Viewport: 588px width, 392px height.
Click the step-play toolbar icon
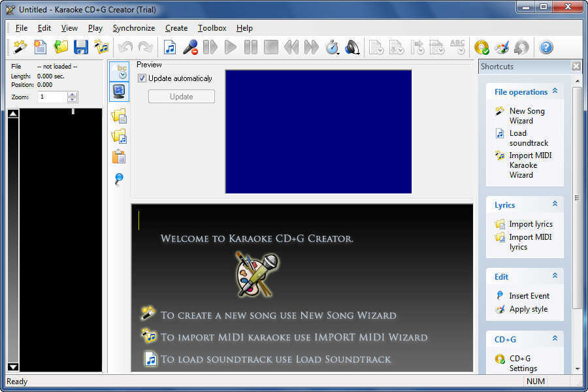[x=210, y=47]
